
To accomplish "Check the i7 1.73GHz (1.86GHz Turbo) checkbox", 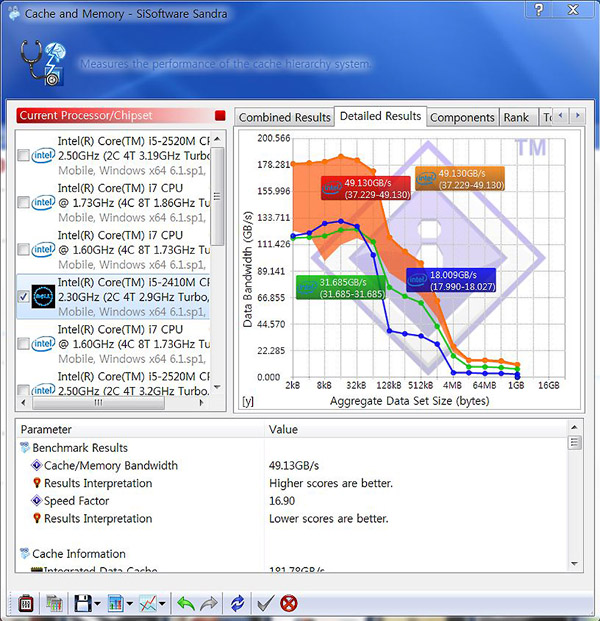I will click(x=23, y=202).
